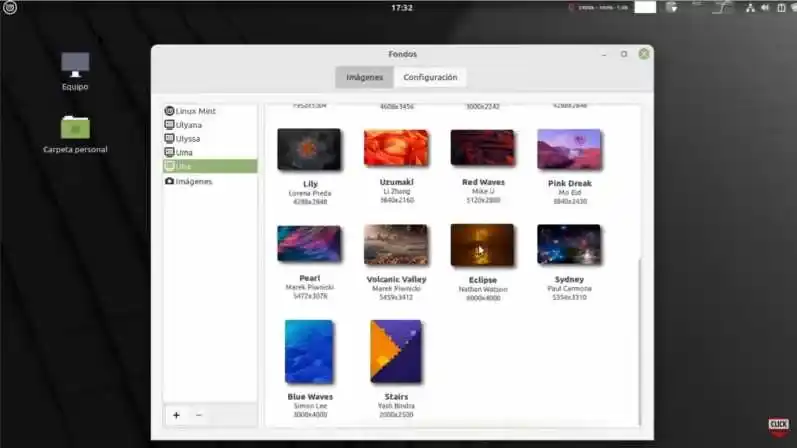
Task: Select the Ulyssa collection in sidebar
Action: 210,138
